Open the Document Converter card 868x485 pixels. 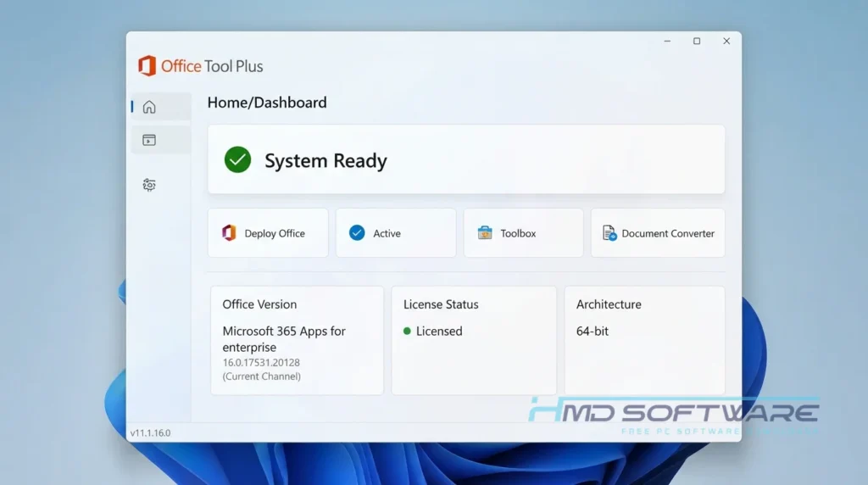(658, 232)
